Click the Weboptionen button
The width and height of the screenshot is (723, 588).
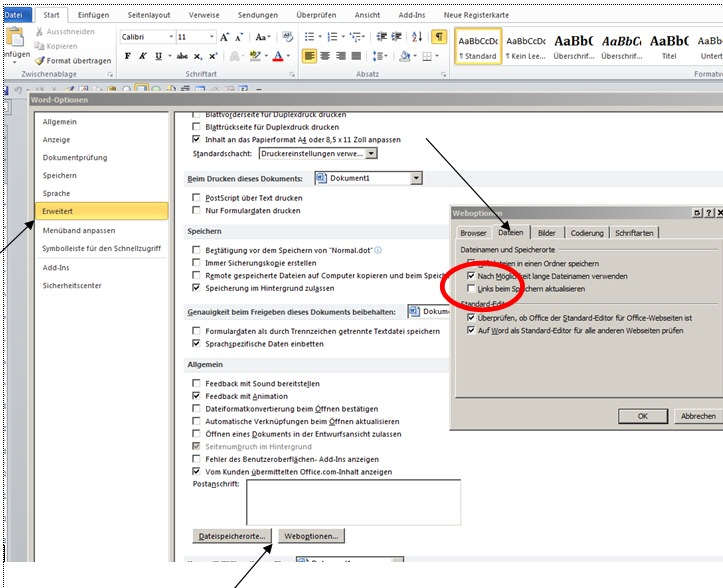pyautogui.click(x=311, y=536)
